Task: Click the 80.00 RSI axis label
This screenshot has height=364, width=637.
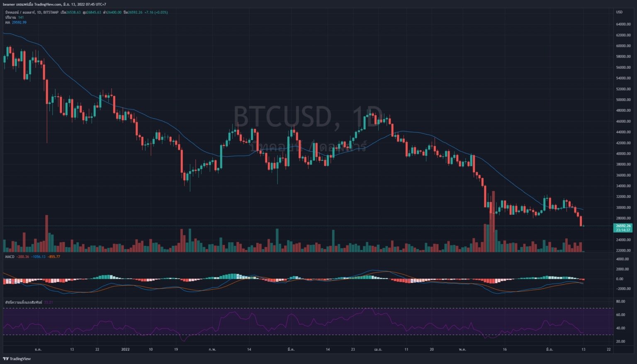Action: point(620,301)
